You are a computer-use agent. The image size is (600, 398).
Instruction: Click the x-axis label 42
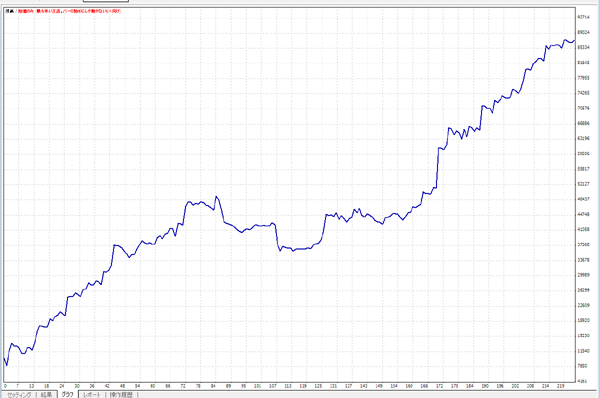pyautogui.click(x=107, y=386)
